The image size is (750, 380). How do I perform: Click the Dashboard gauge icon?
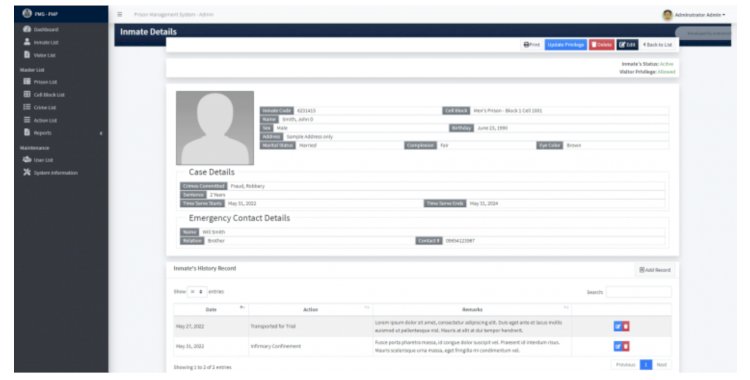[27, 29]
